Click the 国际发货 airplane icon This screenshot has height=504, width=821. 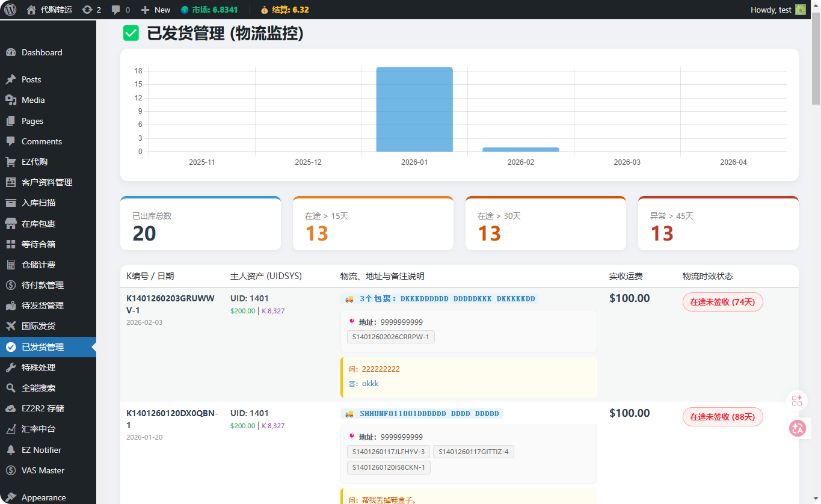[x=11, y=326]
